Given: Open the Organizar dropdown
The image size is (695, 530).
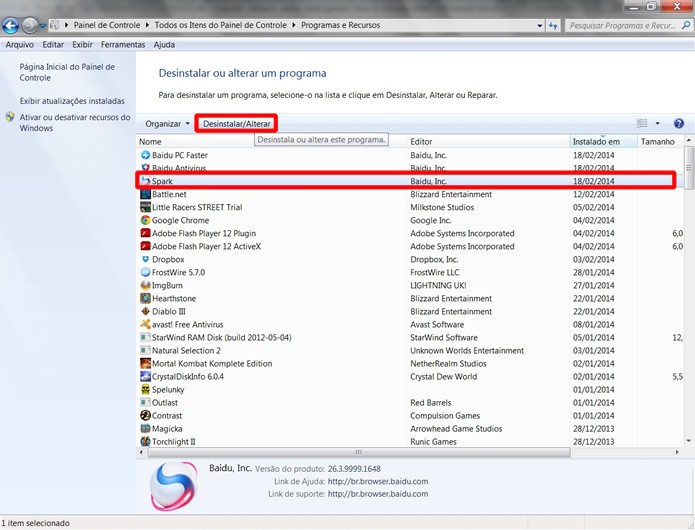Looking at the screenshot, I should 168,124.
